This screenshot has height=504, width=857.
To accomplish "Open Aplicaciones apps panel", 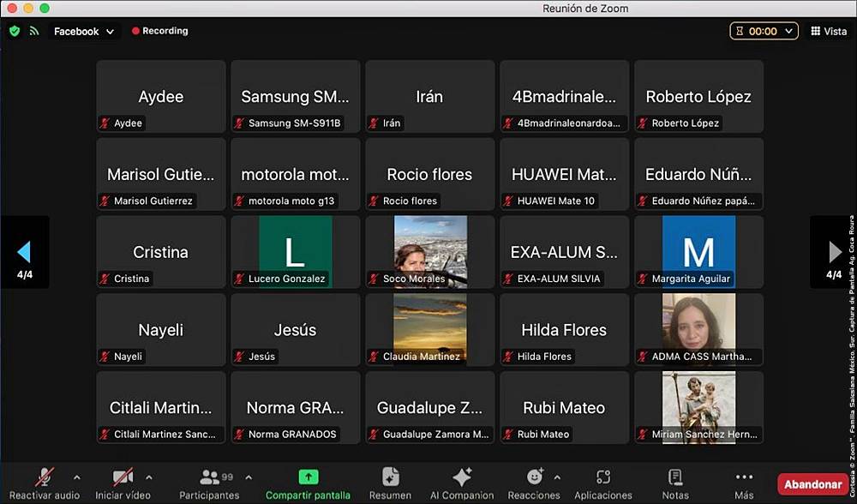I will pos(602,483).
